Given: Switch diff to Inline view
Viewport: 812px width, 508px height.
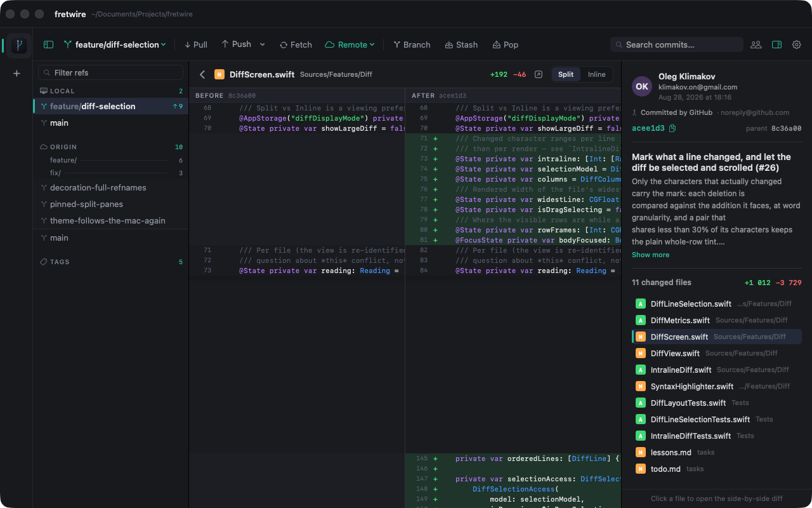Looking at the screenshot, I should coord(596,74).
